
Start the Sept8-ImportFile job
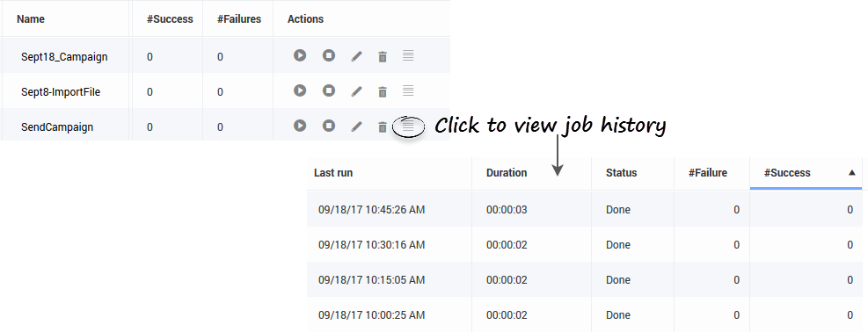point(300,90)
